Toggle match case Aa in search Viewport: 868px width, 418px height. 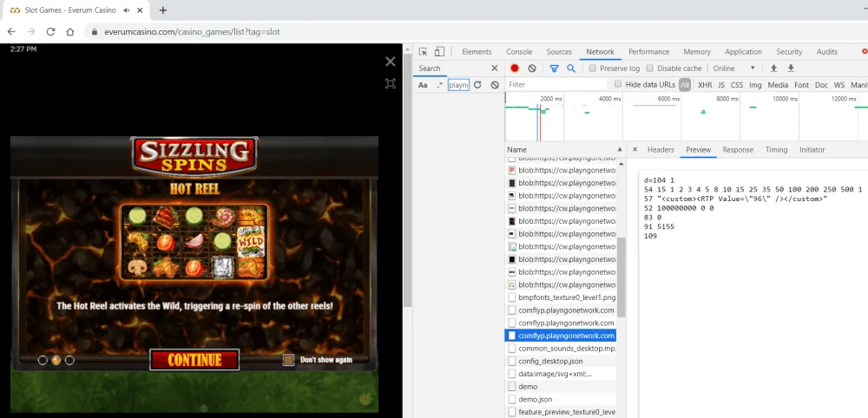[x=423, y=85]
